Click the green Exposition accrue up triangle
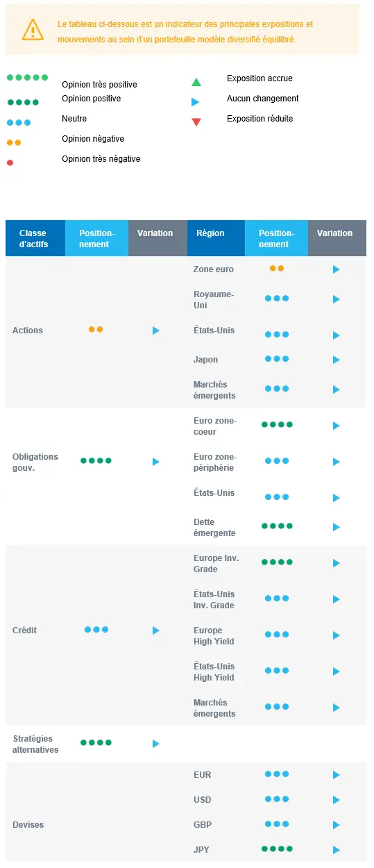This screenshot has width=374, height=868. [196, 82]
